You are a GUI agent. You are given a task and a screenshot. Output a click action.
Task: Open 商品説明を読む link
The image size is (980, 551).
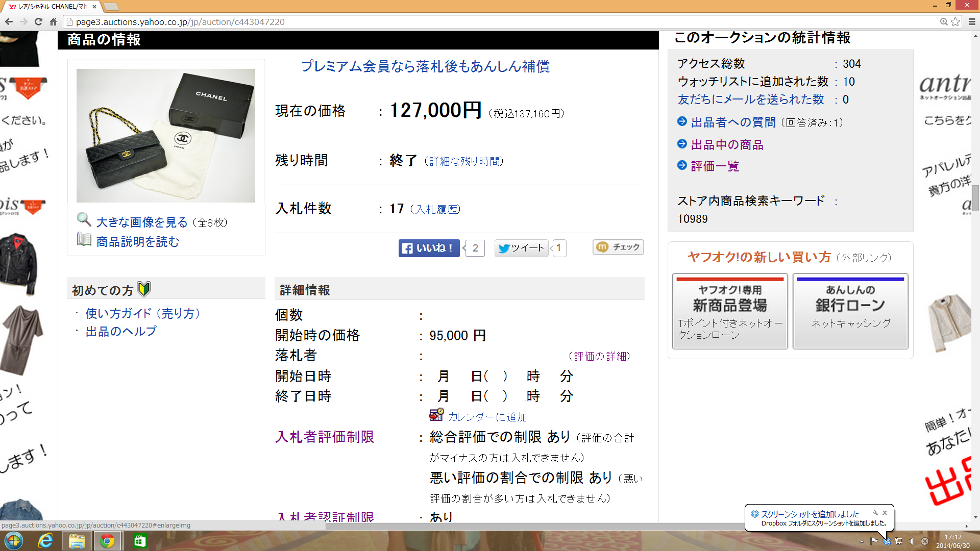tap(138, 242)
